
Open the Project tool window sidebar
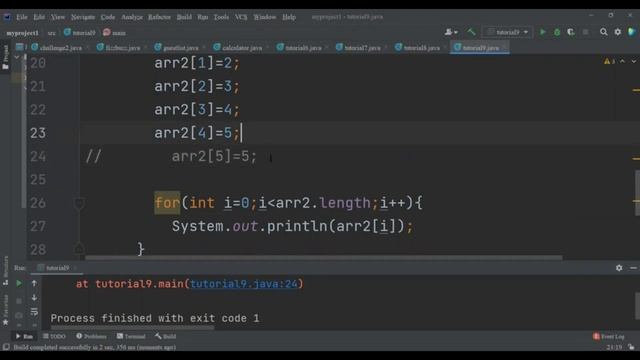coord(5,57)
